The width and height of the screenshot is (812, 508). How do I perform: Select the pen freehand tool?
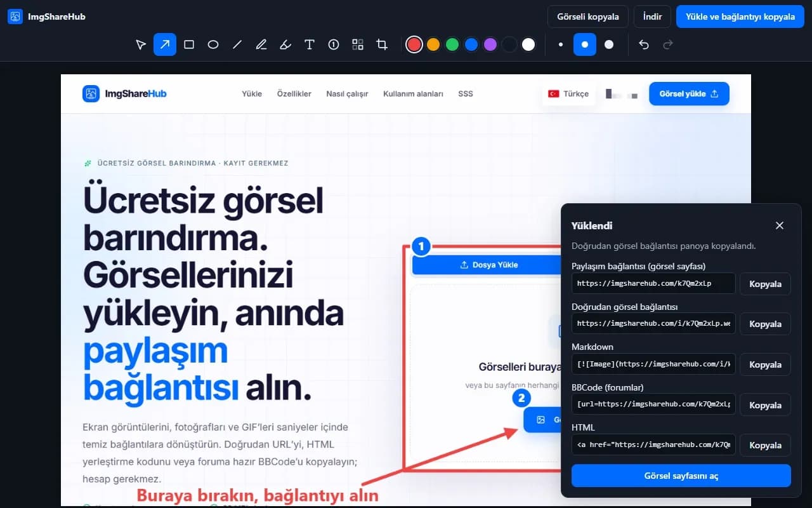point(261,44)
